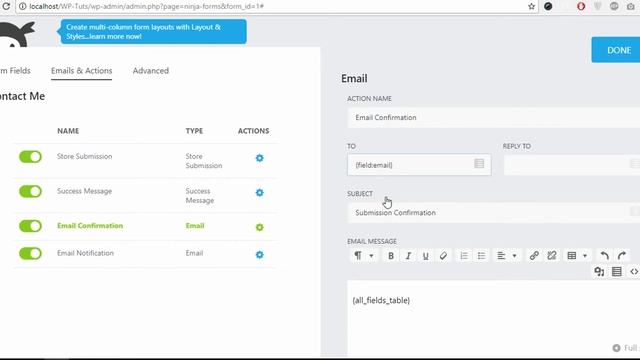Undo last edit in email editor
The height and width of the screenshot is (360, 640).
click(x=604, y=256)
